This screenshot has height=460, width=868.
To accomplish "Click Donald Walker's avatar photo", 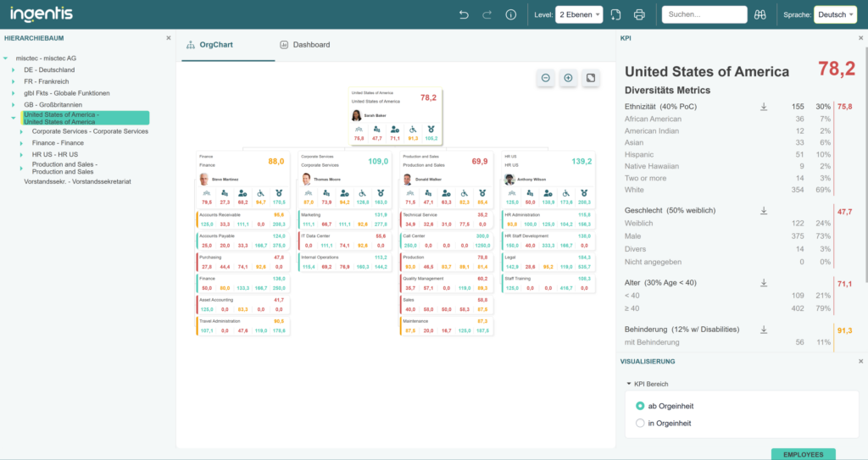I will 408,179.
